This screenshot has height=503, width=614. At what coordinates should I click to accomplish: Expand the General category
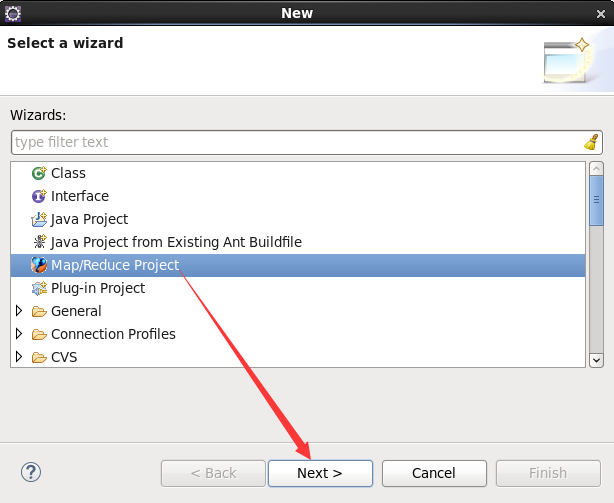click(x=18, y=311)
